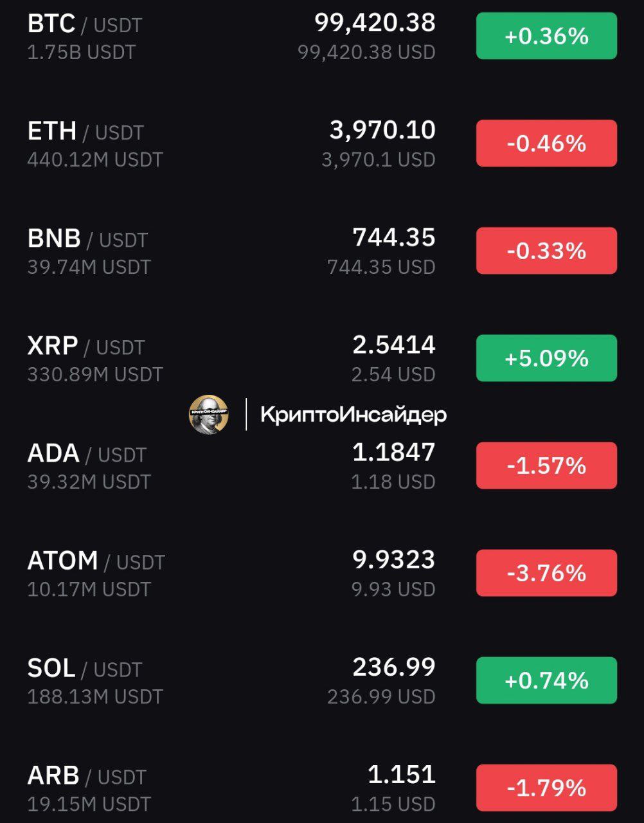Select the +0.74% SOL change badge
This screenshot has width=644, height=823.
pos(546,680)
